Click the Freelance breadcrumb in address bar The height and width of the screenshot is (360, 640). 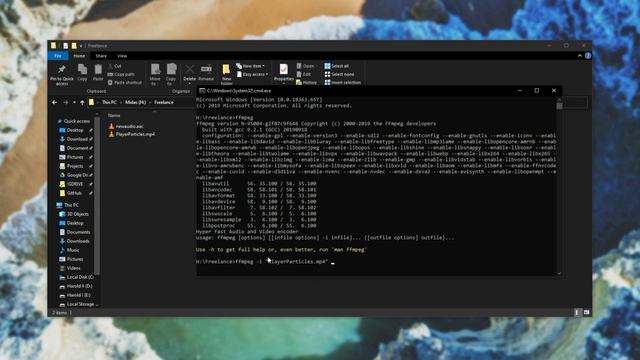point(164,102)
